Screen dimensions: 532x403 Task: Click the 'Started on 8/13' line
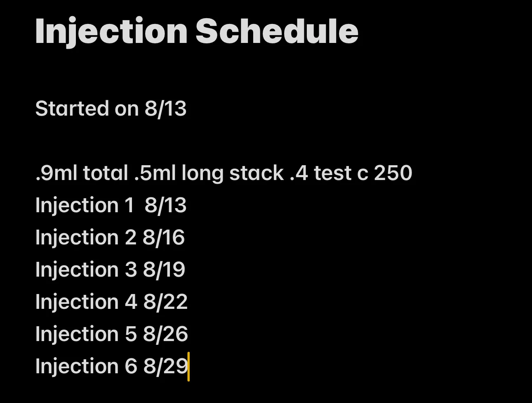[x=111, y=109]
